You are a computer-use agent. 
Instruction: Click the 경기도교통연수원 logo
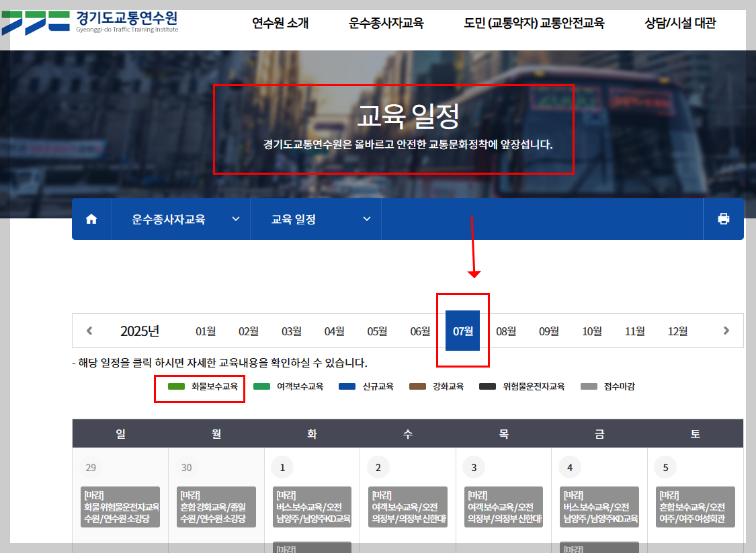click(90, 22)
